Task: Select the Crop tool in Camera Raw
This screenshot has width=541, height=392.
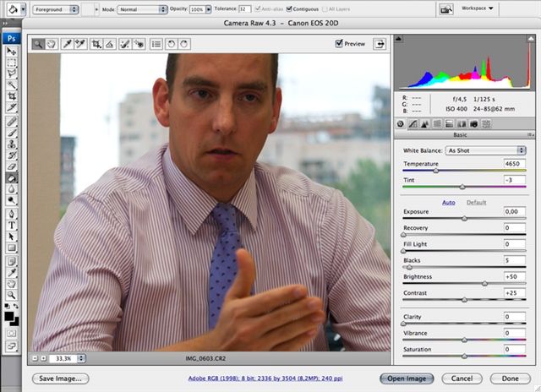Action: click(x=96, y=43)
